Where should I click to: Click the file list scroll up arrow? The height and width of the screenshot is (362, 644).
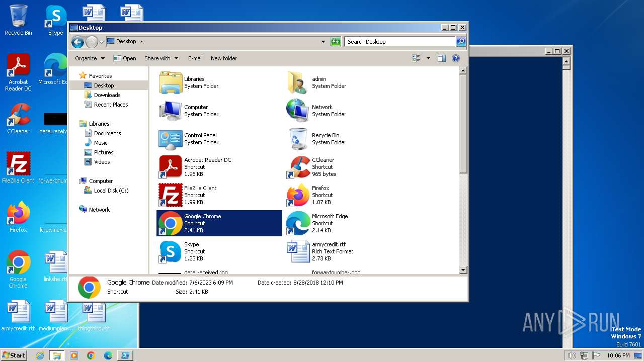point(463,71)
